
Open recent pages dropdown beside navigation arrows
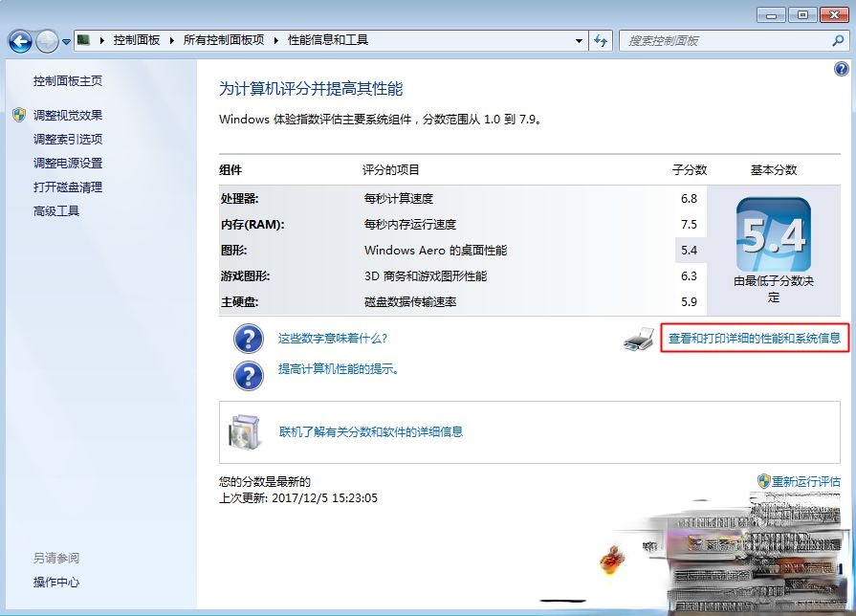point(66,41)
